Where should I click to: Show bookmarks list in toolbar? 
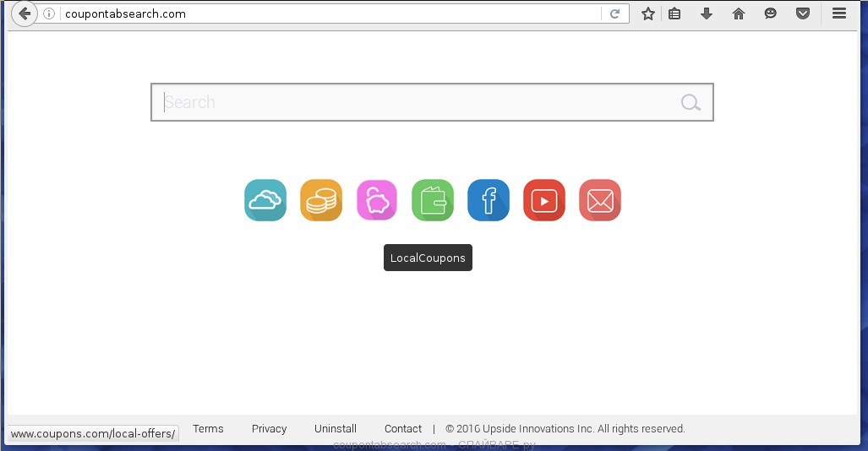click(674, 14)
